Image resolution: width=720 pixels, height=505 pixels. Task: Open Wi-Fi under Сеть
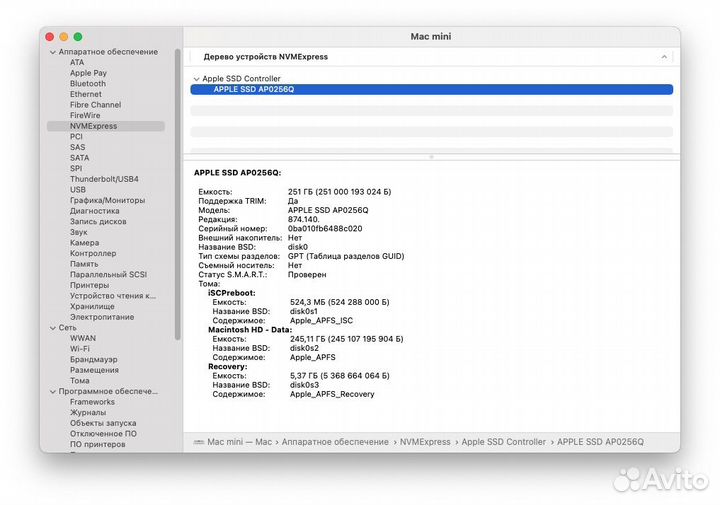[x=80, y=348]
